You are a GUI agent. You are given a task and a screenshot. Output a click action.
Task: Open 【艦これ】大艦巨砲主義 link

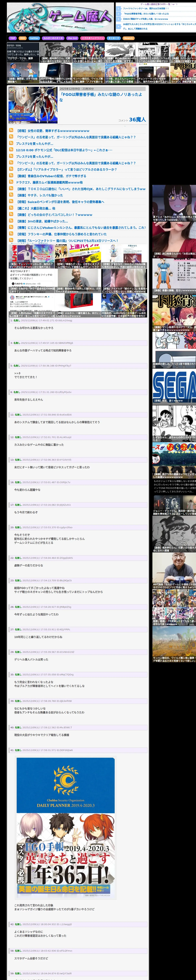tap(35, 208)
